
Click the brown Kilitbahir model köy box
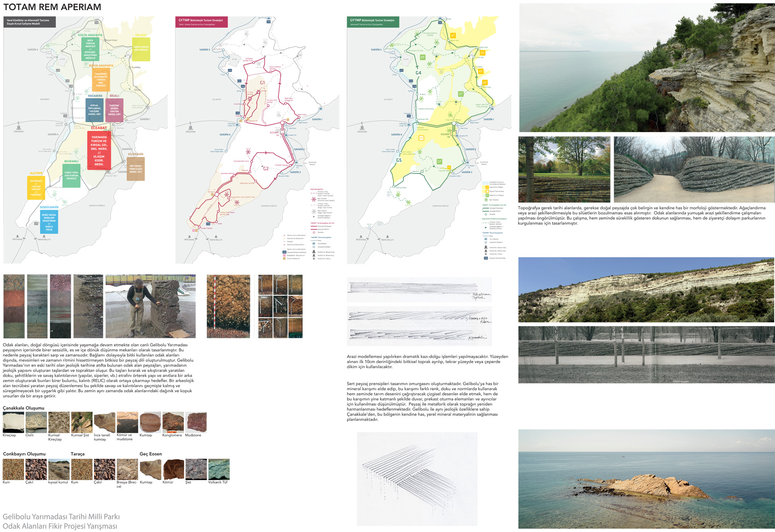tap(136, 169)
